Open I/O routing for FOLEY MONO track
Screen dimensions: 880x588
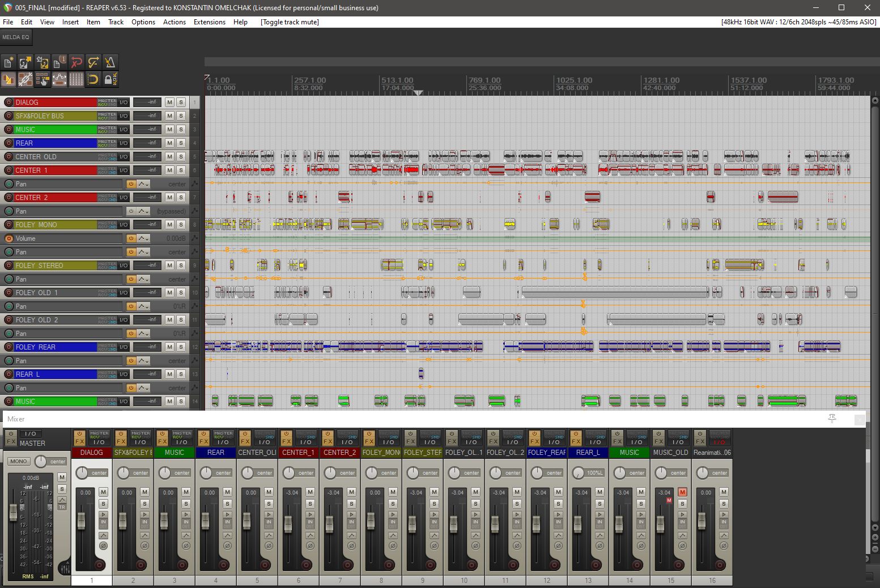point(123,225)
